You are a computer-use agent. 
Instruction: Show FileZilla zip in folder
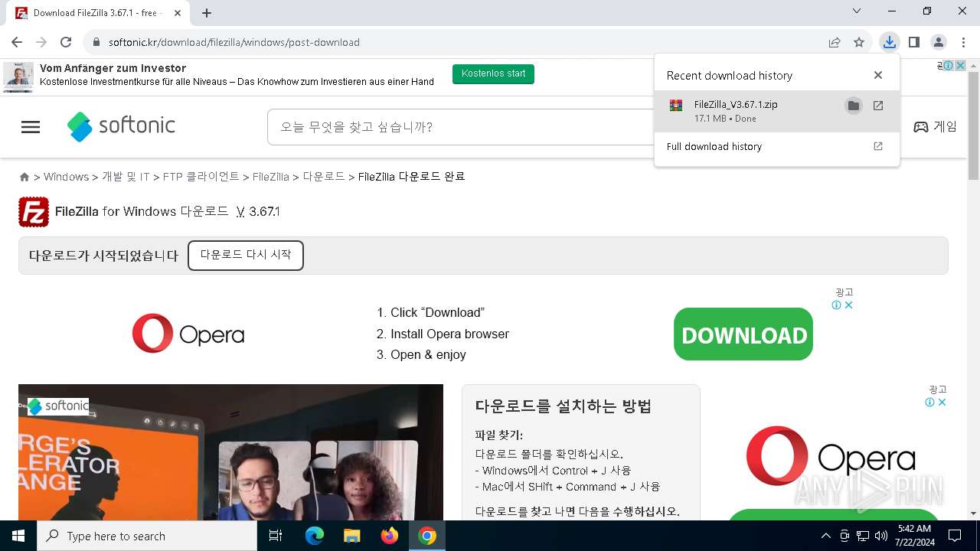coord(853,106)
